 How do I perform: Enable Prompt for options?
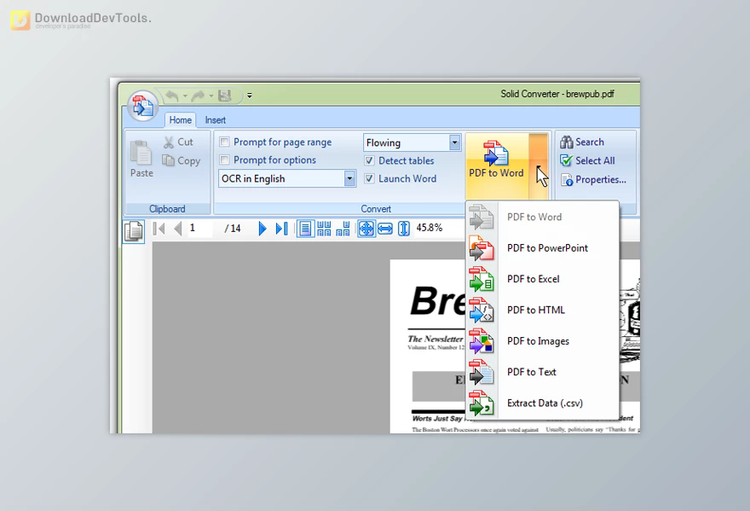(224, 159)
